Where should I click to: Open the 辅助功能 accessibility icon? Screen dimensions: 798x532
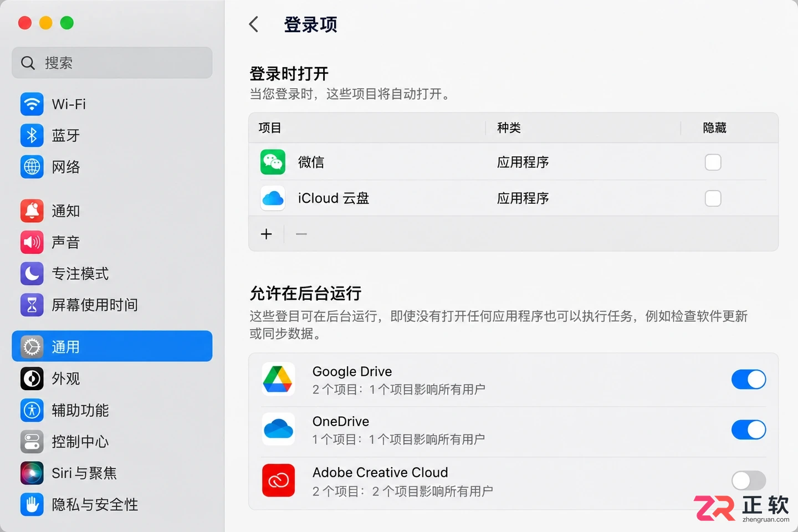click(32, 410)
